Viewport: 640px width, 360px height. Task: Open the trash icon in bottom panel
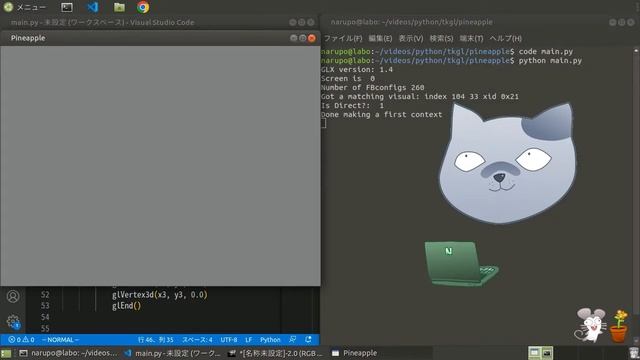(633, 353)
